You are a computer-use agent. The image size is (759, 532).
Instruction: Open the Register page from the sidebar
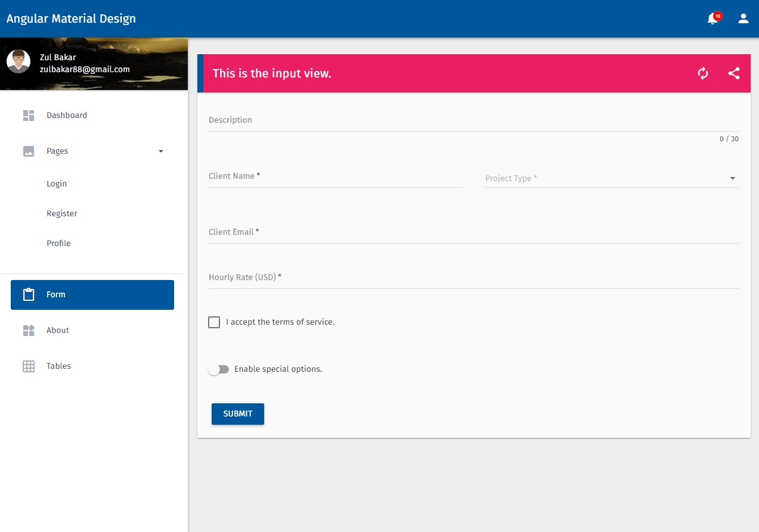point(61,213)
